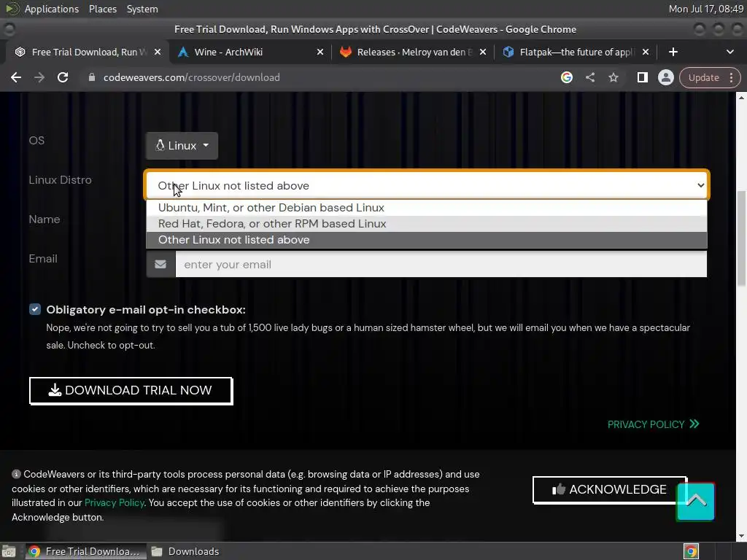Reload the CrossOver download page
Image resolution: width=747 pixels, height=560 pixels.
63,77
